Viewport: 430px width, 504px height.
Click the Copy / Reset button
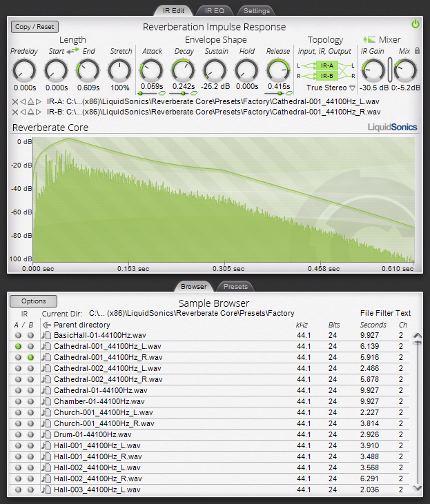35,27
